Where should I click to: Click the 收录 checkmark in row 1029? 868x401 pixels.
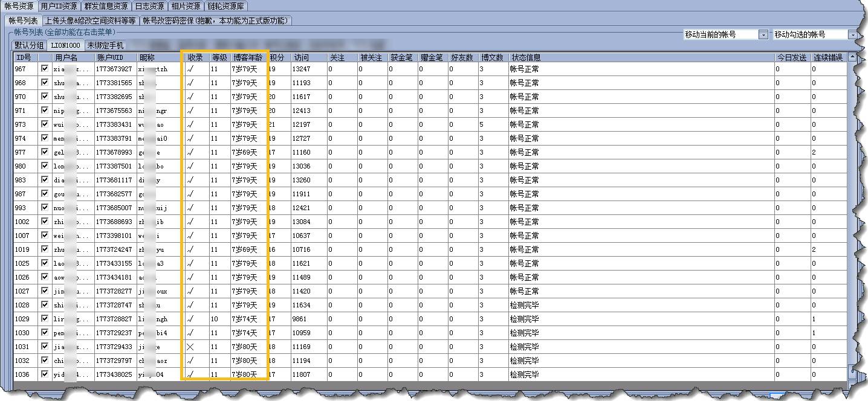[190, 319]
